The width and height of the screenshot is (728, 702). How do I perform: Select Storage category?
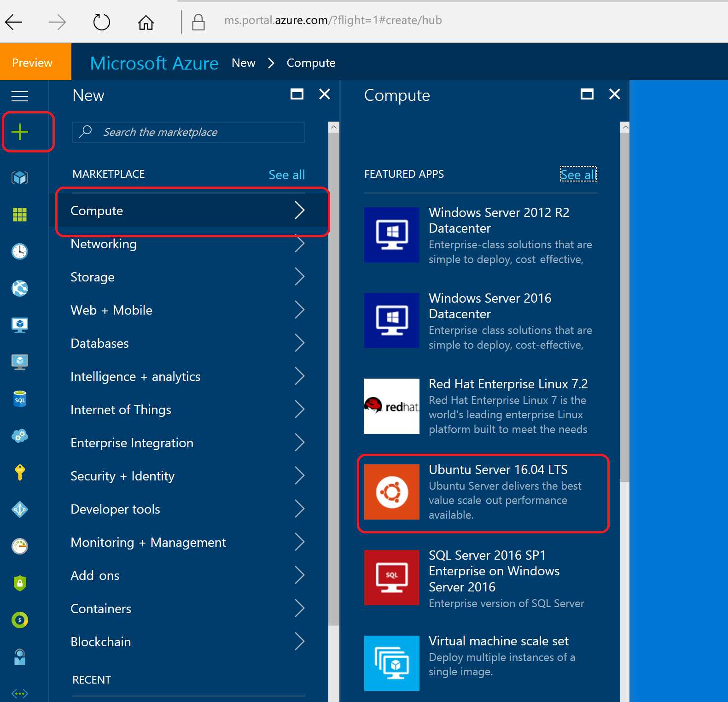[188, 277]
